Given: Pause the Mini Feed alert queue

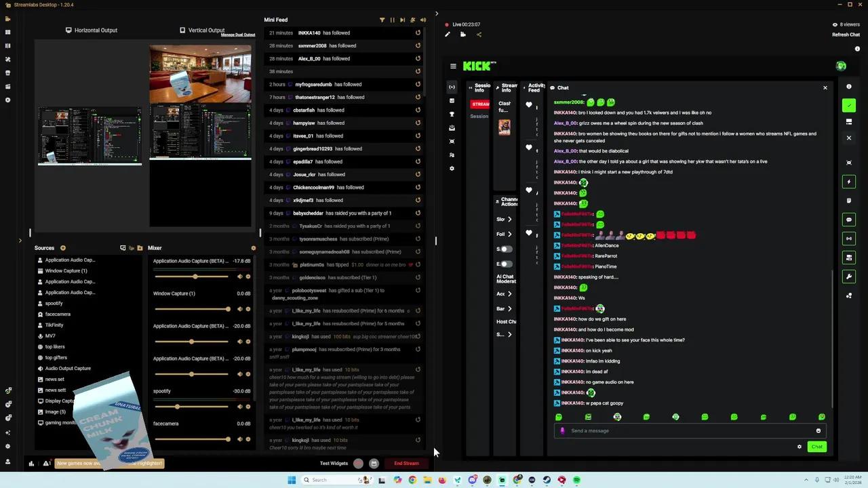Looking at the screenshot, I should 393,20.
